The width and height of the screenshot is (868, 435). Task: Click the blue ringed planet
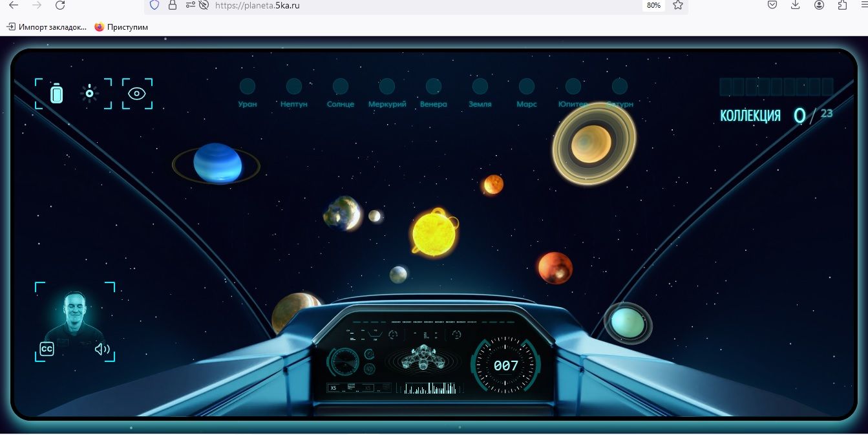[217, 164]
